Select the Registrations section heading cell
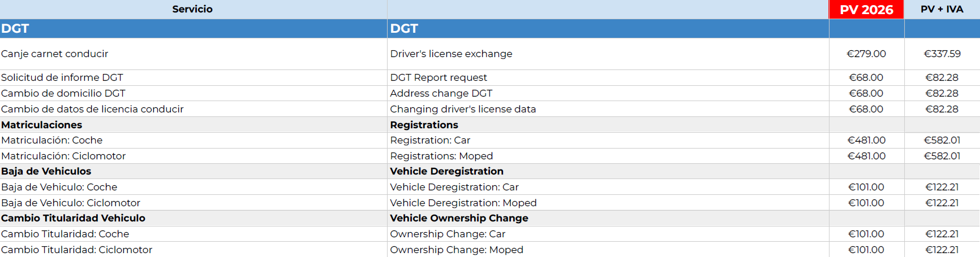The width and height of the screenshot is (980, 257). (424, 125)
